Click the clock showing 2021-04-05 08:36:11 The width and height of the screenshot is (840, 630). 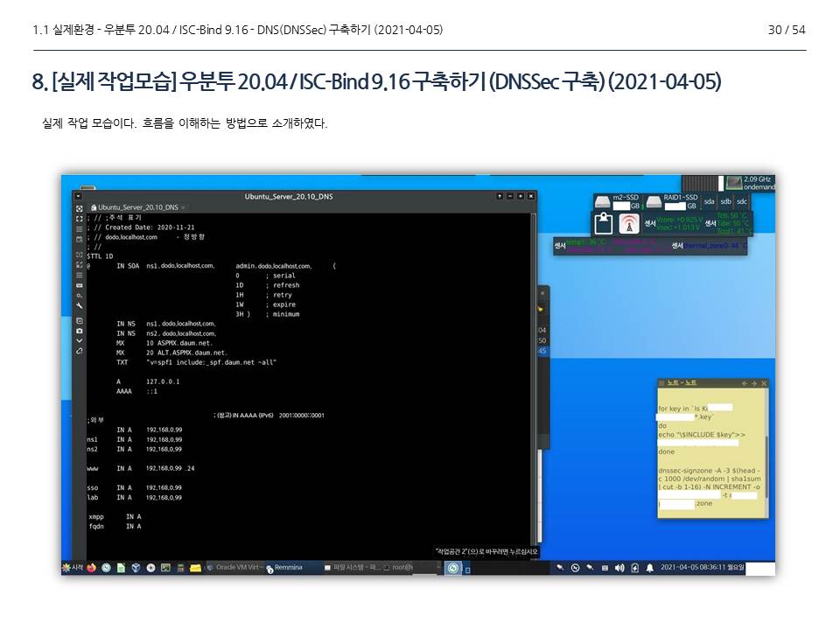[702, 567]
